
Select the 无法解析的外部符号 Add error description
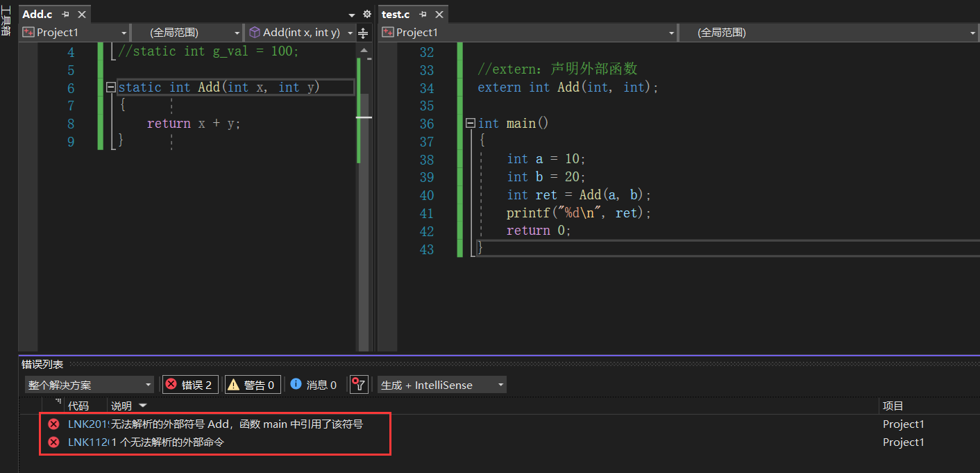(x=237, y=424)
